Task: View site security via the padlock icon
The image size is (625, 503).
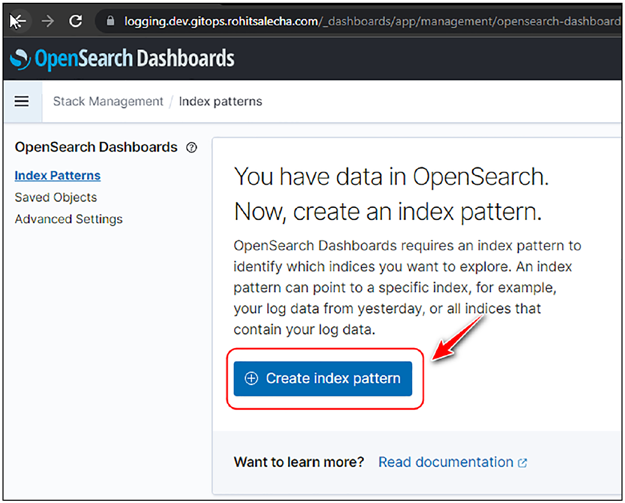Action: pos(110,21)
